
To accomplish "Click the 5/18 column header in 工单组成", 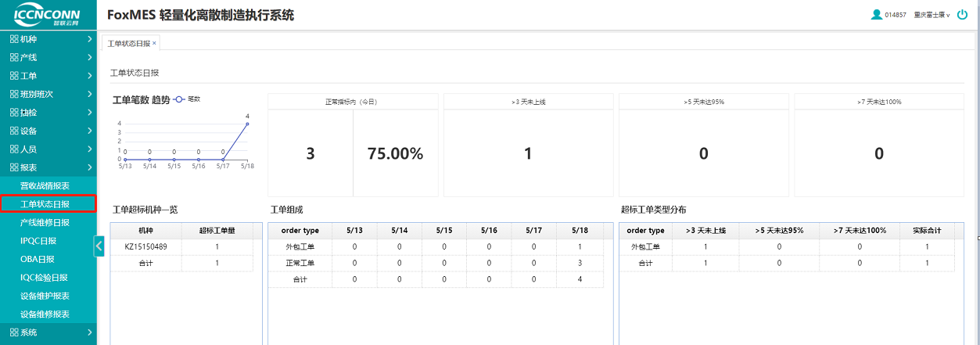I will [580, 230].
